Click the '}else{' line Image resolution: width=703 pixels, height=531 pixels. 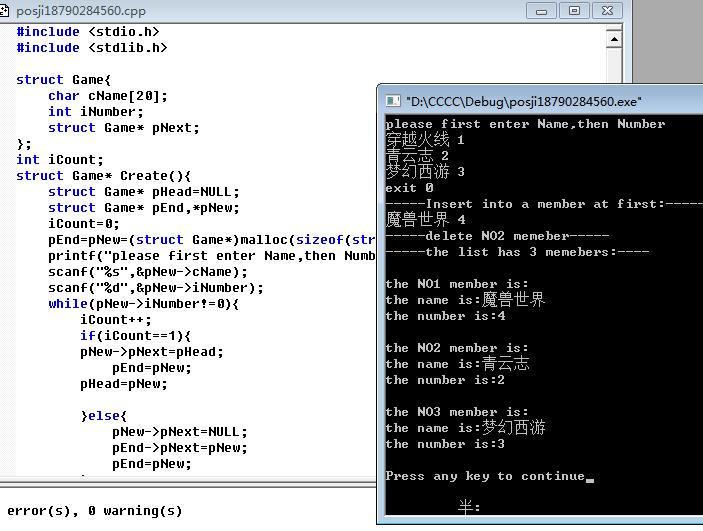point(104,416)
